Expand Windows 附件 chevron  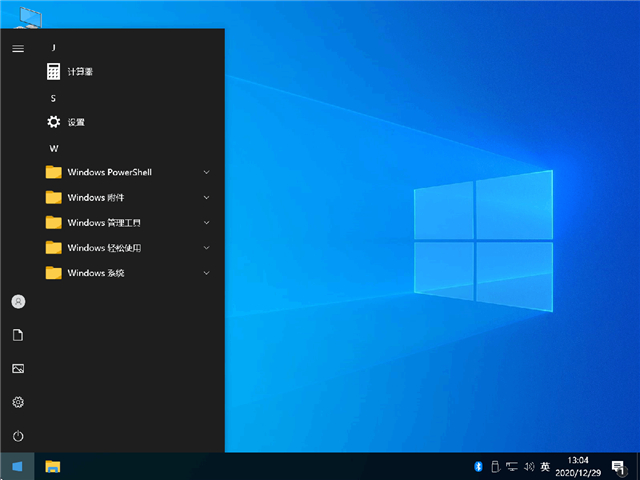point(207,198)
